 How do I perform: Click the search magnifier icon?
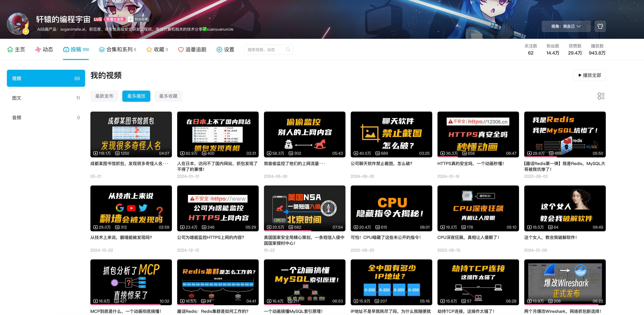pos(288,49)
